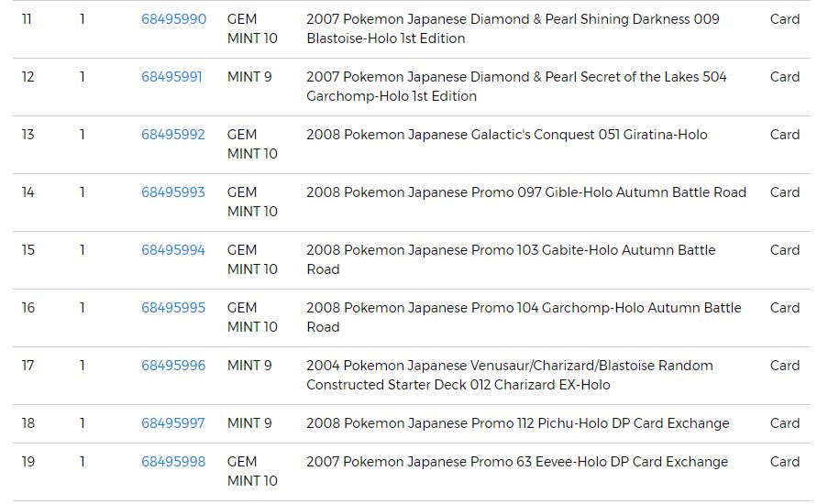Viewport: 817px width, 504px height.
Task: Click cert number 68495997
Action: coord(173,423)
